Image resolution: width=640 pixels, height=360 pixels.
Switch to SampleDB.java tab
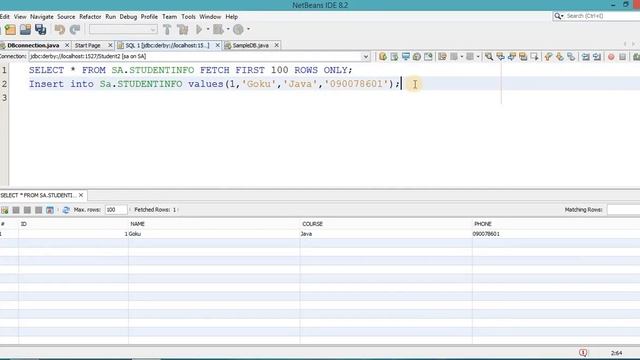(251, 45)
